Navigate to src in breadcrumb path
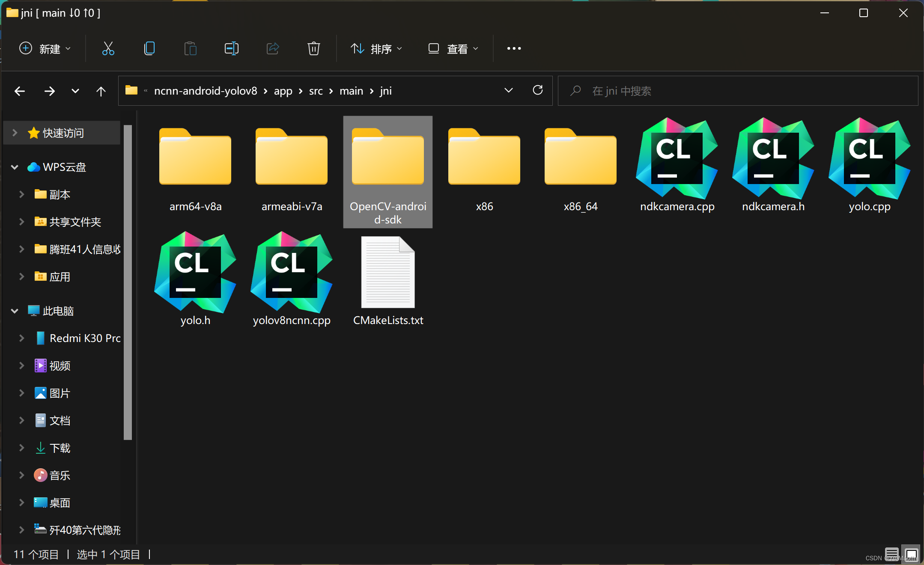 [x=316, y=91]
